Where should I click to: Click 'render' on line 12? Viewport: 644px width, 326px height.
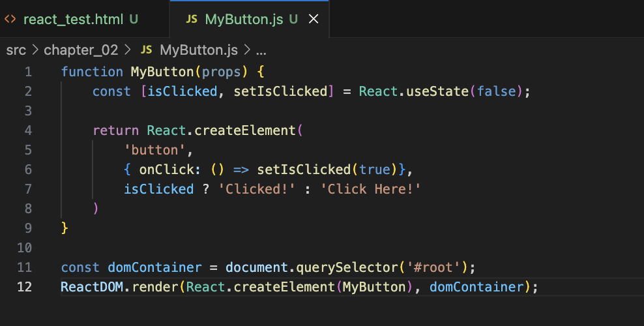pos(155,287)
